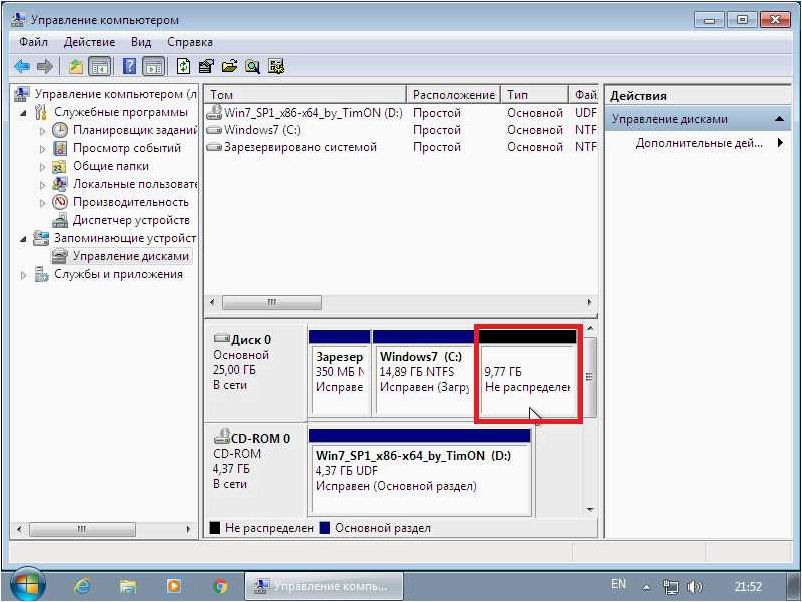Select the Win7_SP1_x86-x64_by_TimON (D:) volume row
Screen dimensions: 802x602
click(x=401, y=113)
